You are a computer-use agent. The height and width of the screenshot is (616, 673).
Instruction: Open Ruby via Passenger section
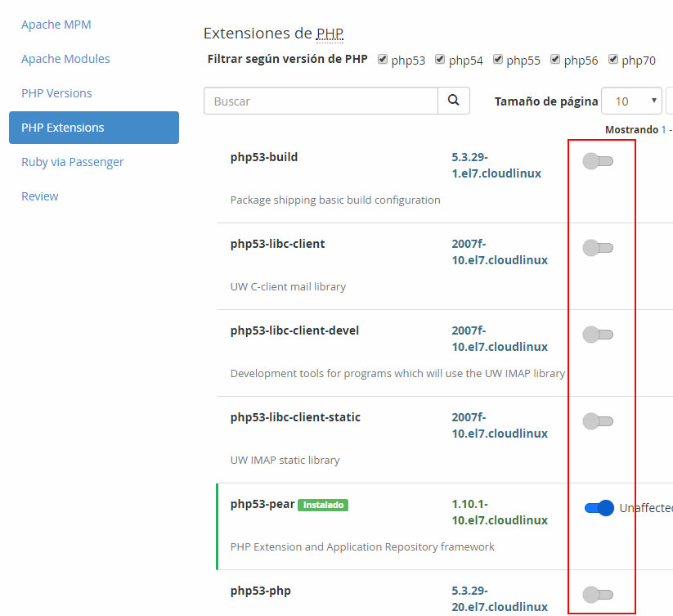click(73, 162)
